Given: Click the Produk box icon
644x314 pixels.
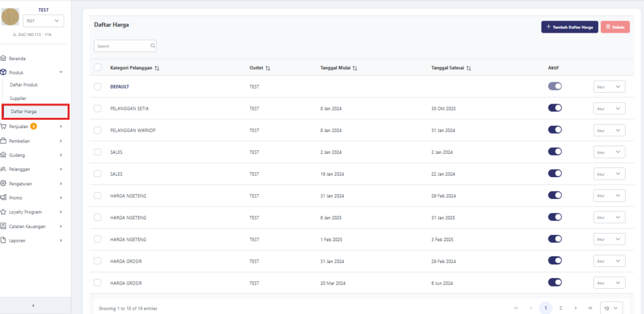Looking at the screenshot, I should point(4,73).
